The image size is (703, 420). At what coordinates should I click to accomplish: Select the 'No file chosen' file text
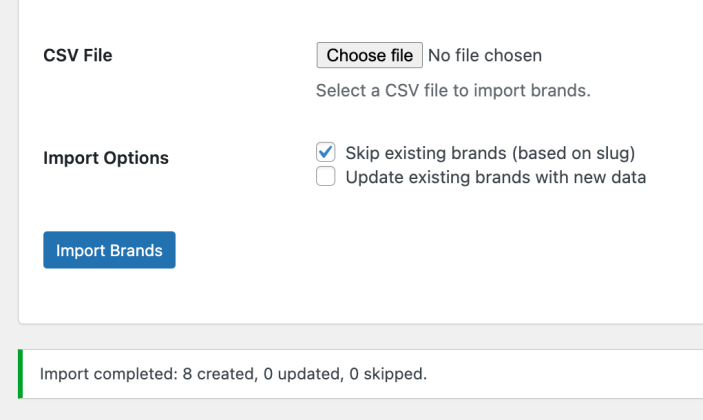485,56
